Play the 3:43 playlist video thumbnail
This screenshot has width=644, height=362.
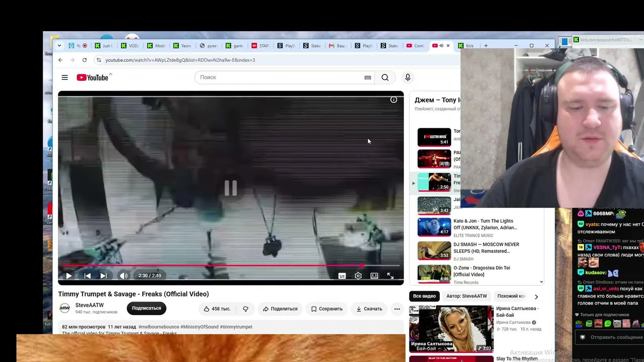[x=434, y=206]
